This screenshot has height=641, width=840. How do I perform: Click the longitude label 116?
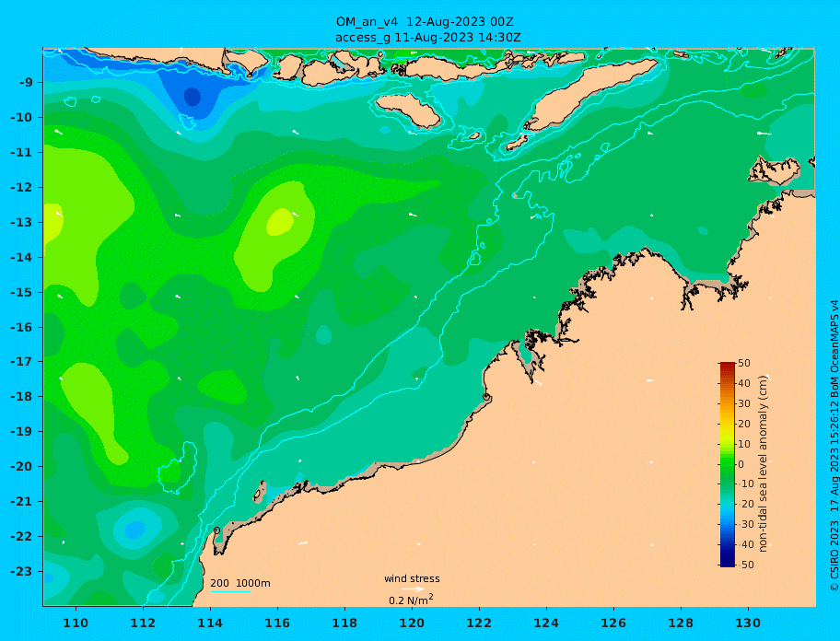pyautogui.click(x=277, y=623)
